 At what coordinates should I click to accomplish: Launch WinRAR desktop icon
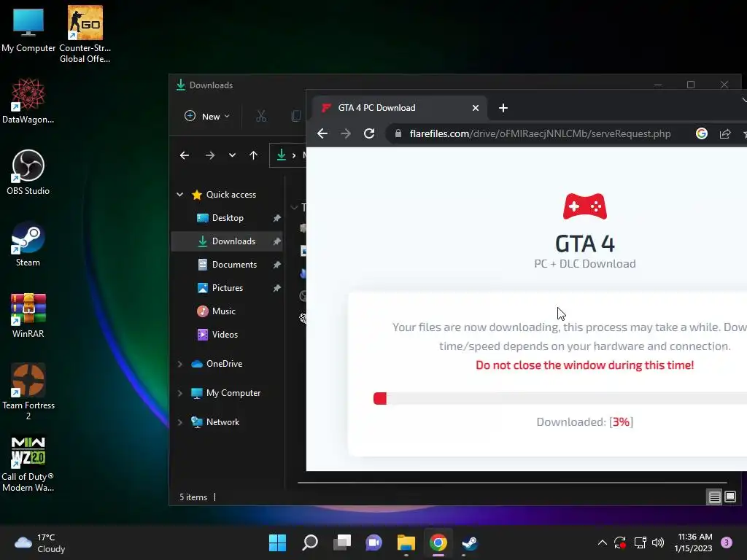click(28, 315)
